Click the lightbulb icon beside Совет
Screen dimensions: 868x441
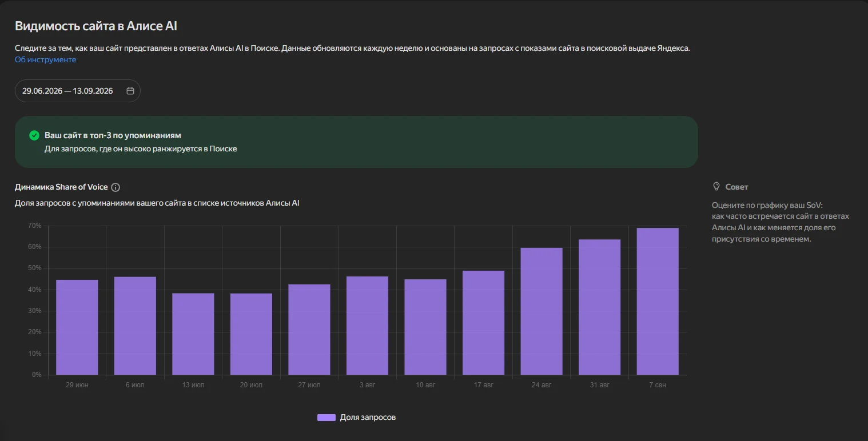tap(716, 187)
